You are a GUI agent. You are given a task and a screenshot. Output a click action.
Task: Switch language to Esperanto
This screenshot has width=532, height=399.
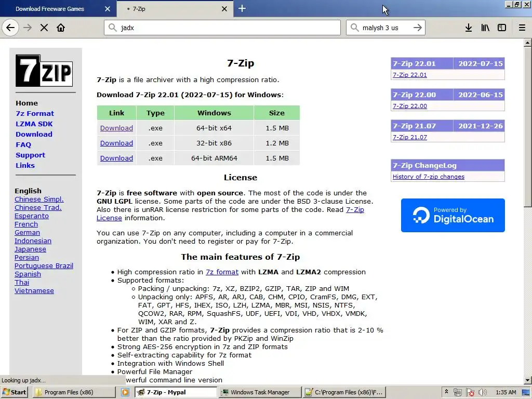tap(32, 216)
